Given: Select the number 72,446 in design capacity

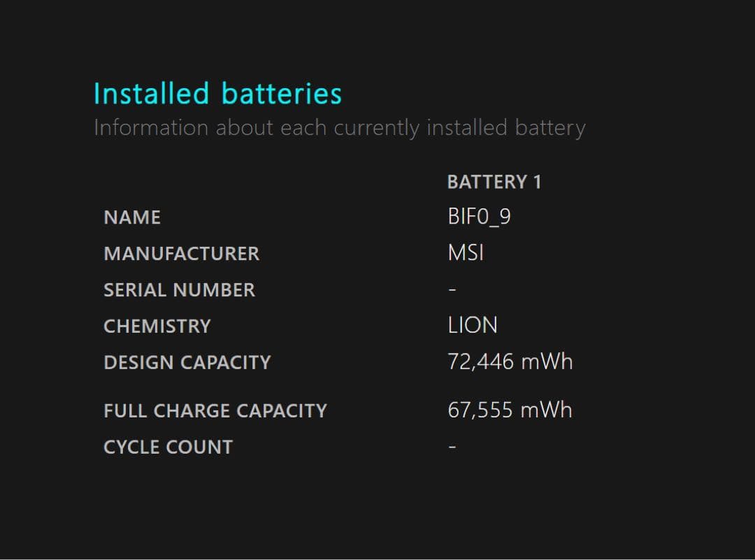Looking at the screenshot, I should (480, 362).
